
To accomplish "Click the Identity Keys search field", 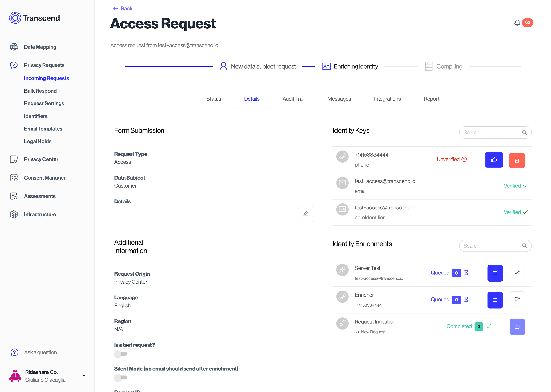I will 495,132.
